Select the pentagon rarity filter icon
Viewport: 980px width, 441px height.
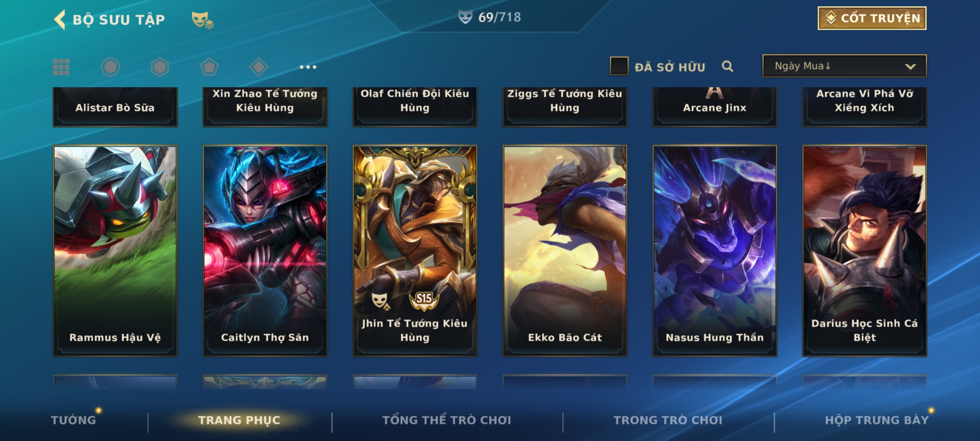click(x=209, y=67)
